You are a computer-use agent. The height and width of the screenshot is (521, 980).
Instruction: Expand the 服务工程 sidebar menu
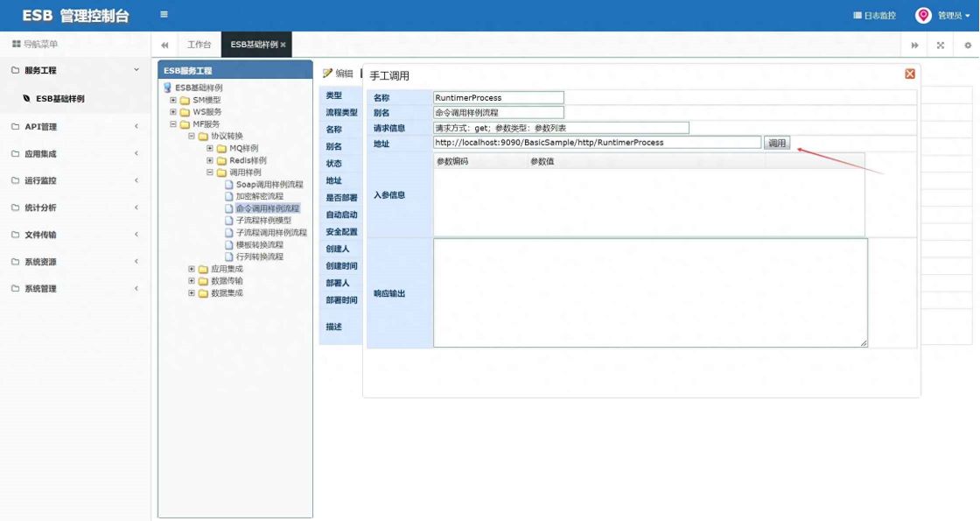(x=75, y=70)
